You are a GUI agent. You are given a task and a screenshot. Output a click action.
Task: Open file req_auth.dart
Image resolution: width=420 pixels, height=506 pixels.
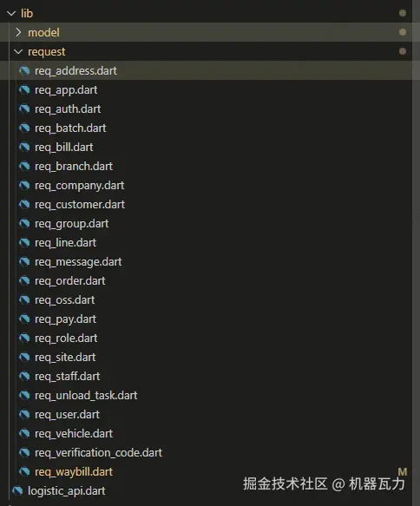coord(68,109)
